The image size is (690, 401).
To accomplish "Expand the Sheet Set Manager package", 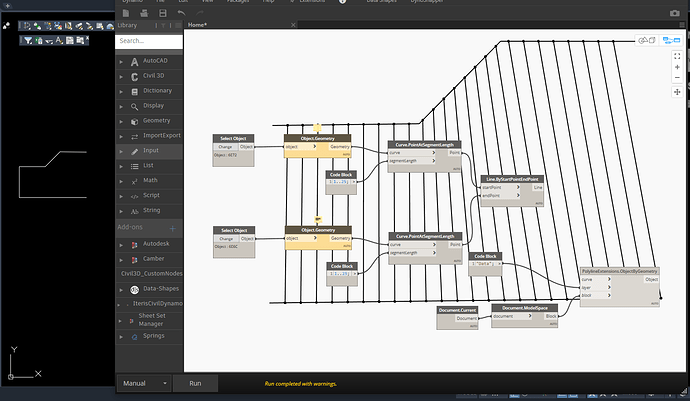I will (x=149, y=320).
